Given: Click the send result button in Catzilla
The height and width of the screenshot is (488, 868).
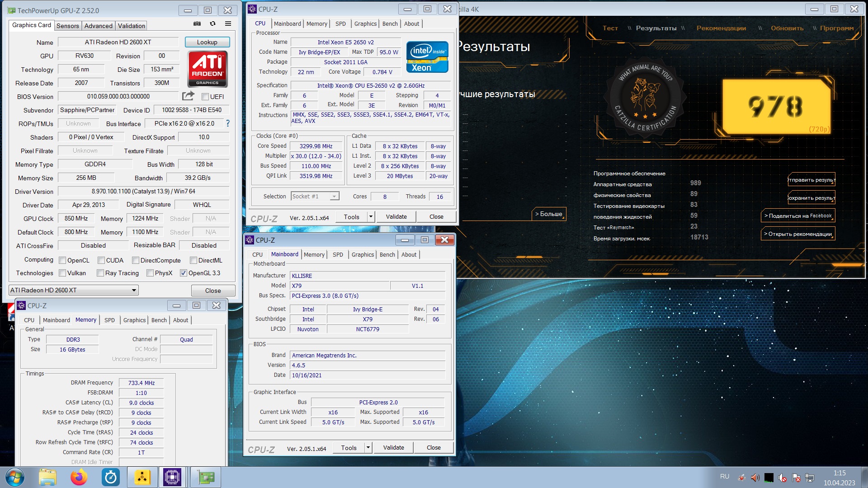Looking at the screenshot, I should click(811, 179).
